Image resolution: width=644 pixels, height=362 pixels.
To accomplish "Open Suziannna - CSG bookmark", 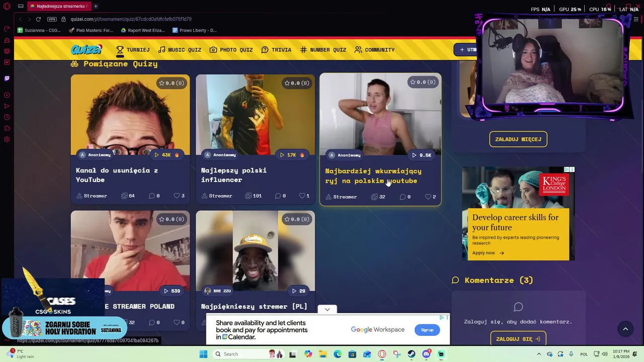I will (x=39, y=30).
